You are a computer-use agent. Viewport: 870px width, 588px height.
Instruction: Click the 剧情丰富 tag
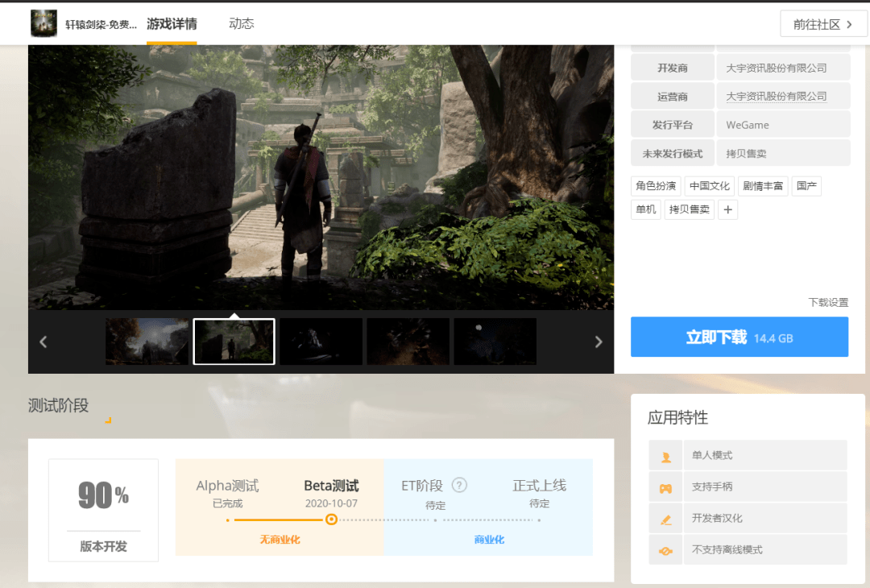pos(763,186)
